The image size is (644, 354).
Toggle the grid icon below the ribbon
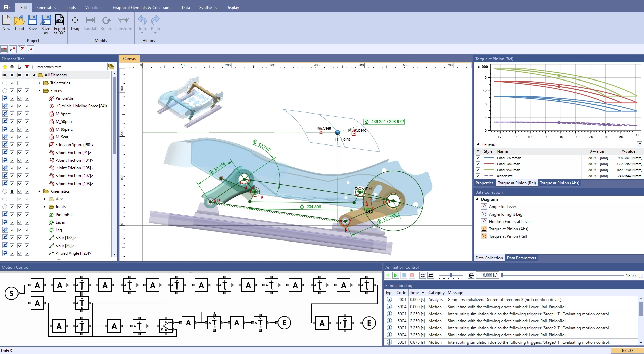[4, 49]
